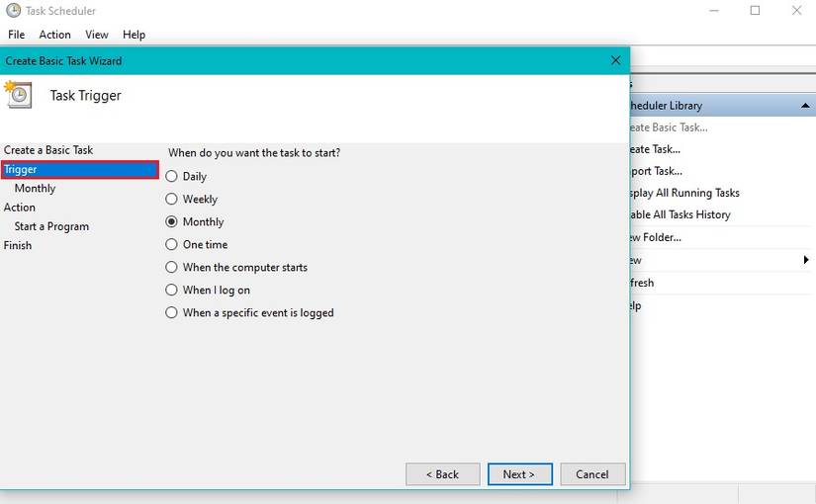Select the Finish step in wizard sidebar
This screenshot has height=504, width=816.
[x=18, y=245]
